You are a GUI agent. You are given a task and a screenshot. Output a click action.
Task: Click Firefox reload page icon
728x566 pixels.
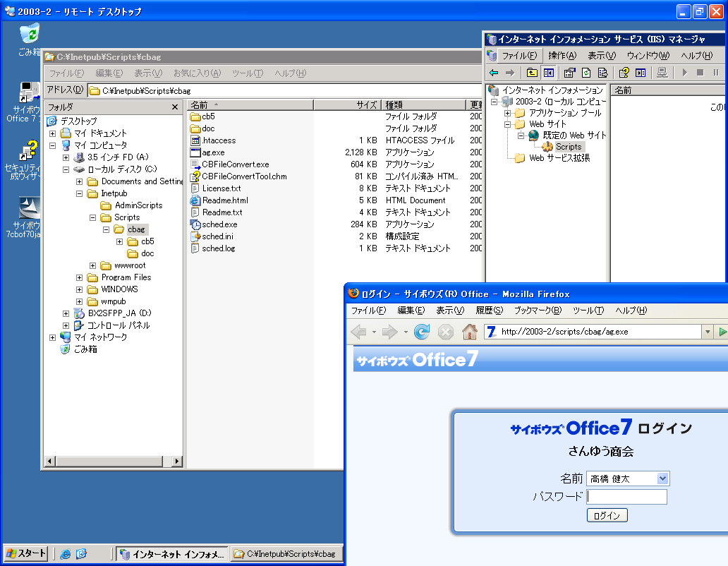pos(422,332)
